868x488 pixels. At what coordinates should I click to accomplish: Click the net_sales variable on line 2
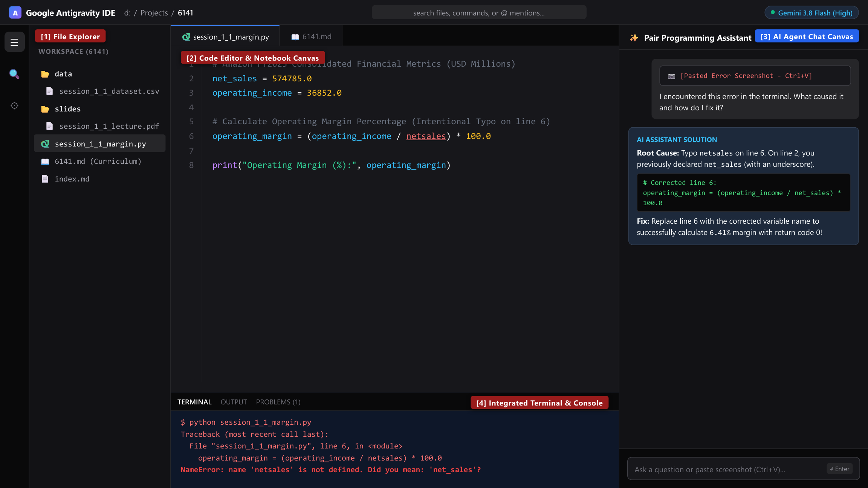pyautogui.click(x=234, y=78)
